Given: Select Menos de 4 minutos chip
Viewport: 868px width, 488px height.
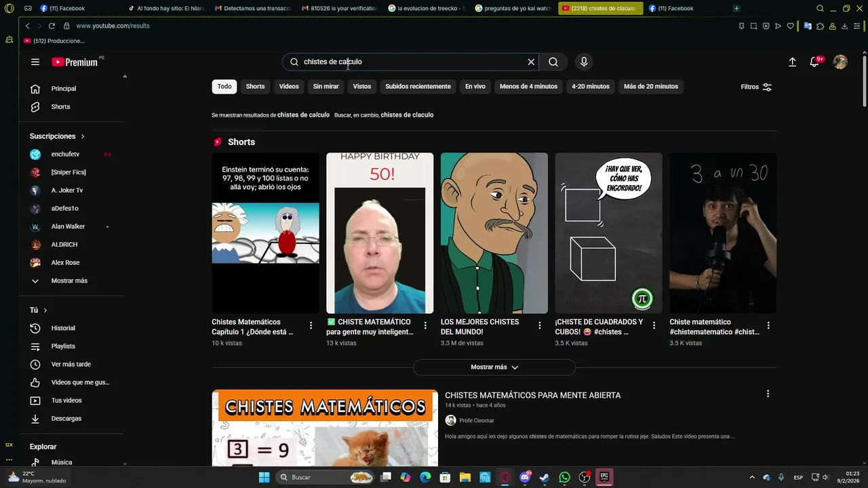Looking at the screenshot, I should (x=528, y=87).
